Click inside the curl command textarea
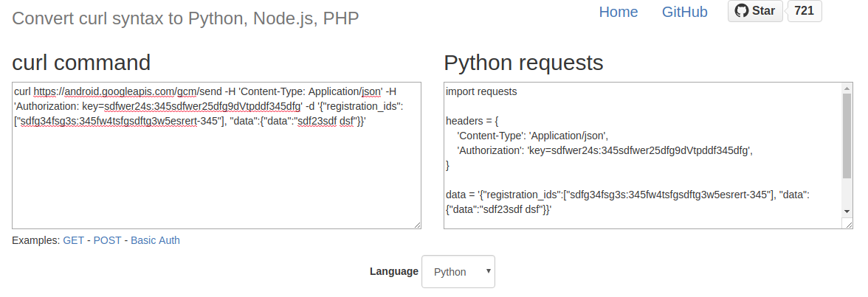The width and height of the screenshot is (868, 297). (216, 156)
